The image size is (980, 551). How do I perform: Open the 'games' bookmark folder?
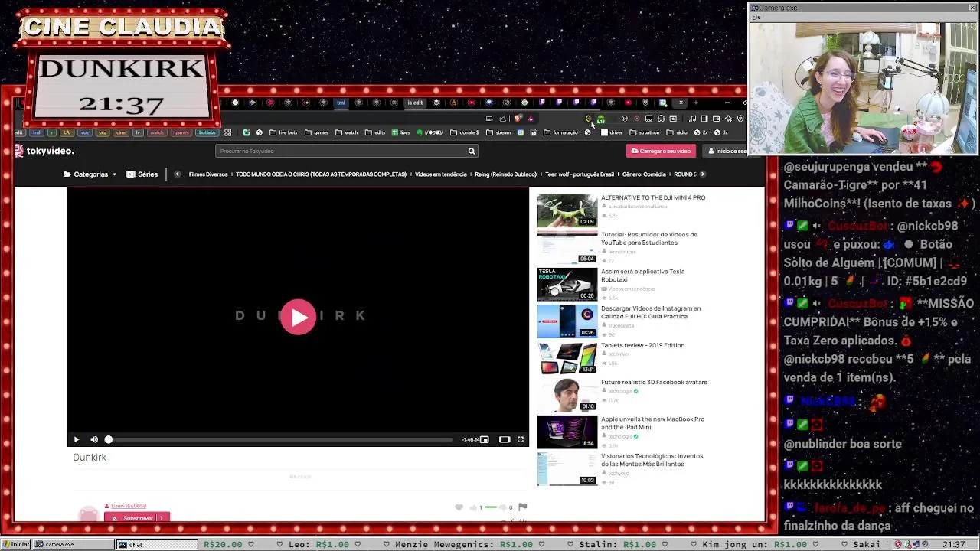pyautogui.click(x=316, y=132)
